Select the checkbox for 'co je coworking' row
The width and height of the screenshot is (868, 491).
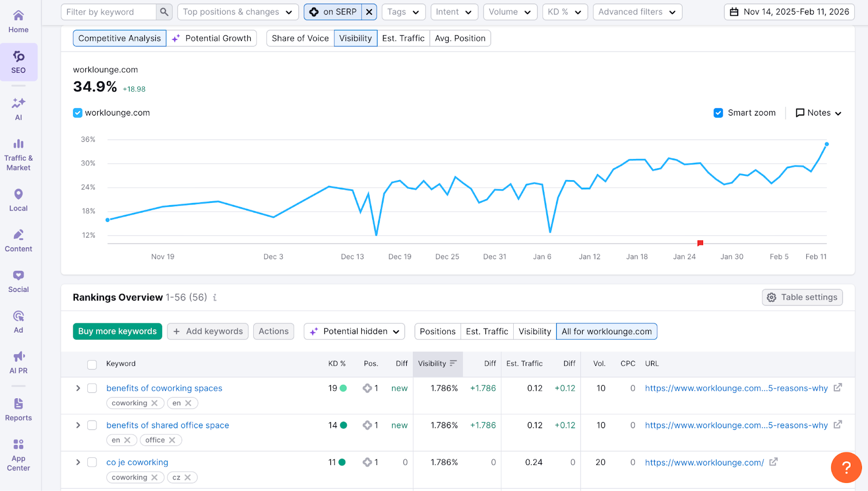pos(92,462)
